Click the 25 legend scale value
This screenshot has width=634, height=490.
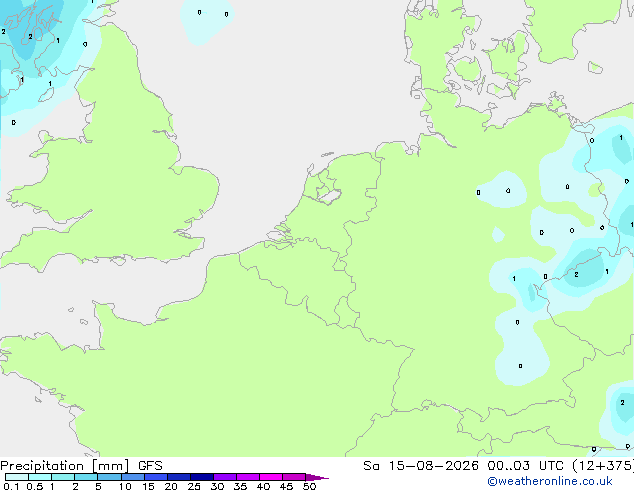point(194,486)
